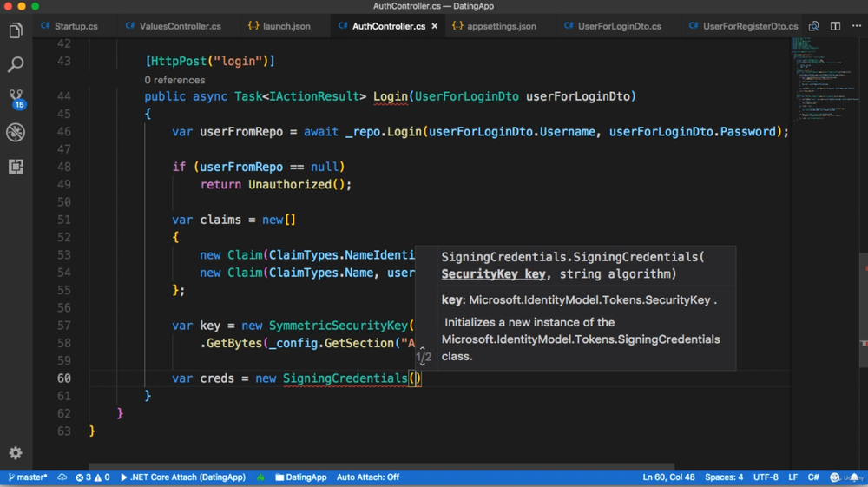868x487 pixels.
Task: Open the Explorer view in the activity bar
Action: coord(16,30)
